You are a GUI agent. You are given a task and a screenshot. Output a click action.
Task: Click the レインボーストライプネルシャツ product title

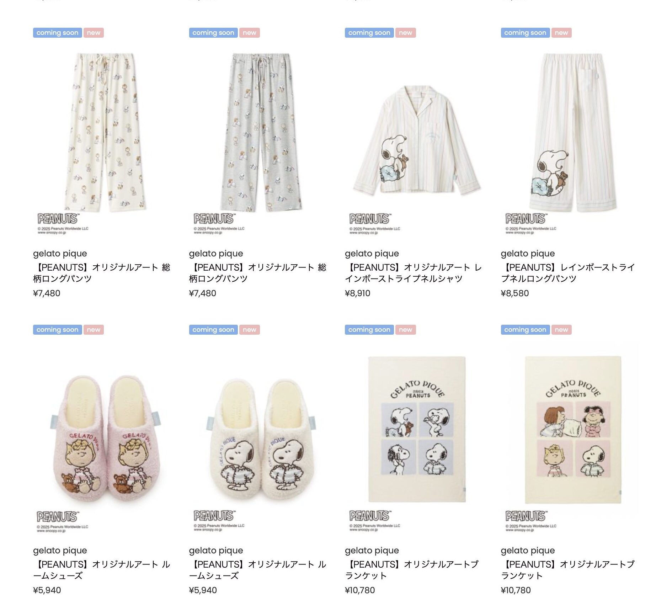coord(413,273)
